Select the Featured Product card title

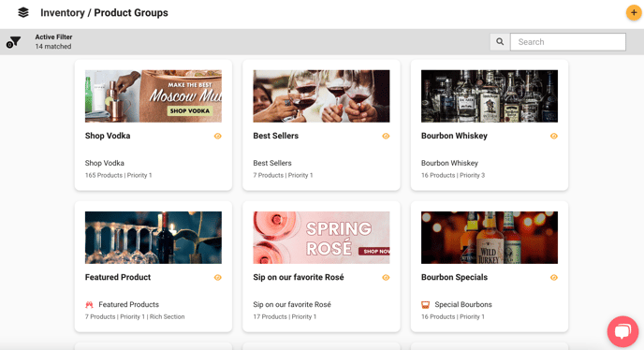(x=118, y=277)
